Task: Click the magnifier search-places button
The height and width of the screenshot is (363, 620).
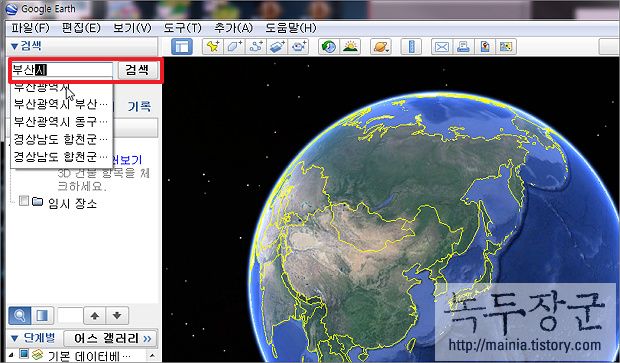Action: (19, 315)
